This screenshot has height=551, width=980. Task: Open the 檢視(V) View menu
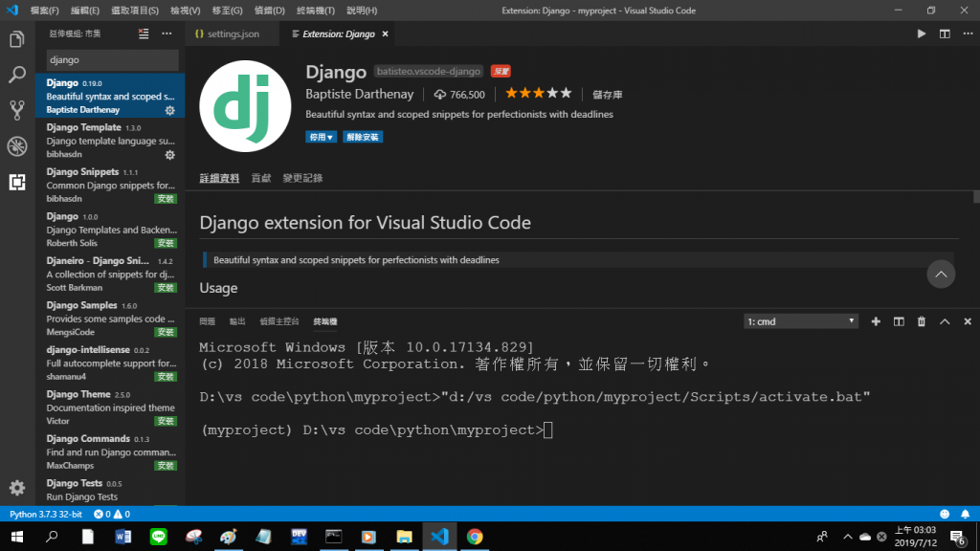coord(185,11)
